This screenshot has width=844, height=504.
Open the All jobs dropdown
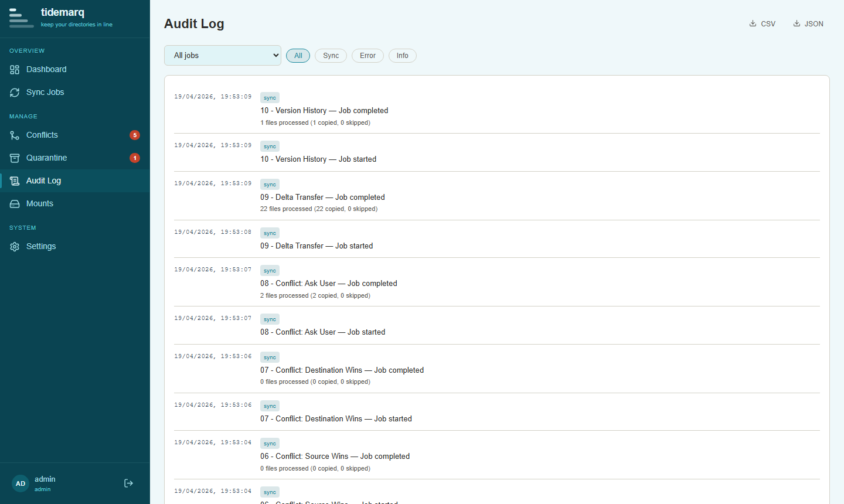tap(223, 56)
